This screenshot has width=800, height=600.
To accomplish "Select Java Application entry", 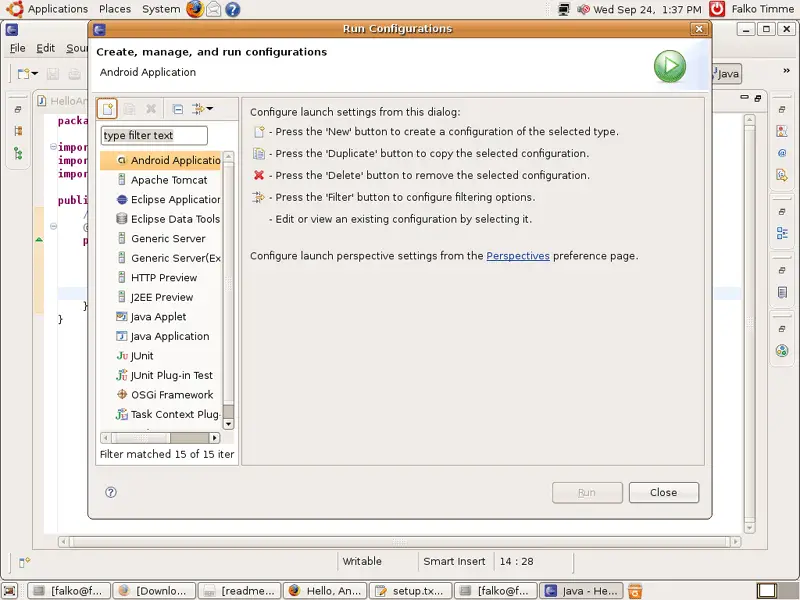I will tap(162, 336).
